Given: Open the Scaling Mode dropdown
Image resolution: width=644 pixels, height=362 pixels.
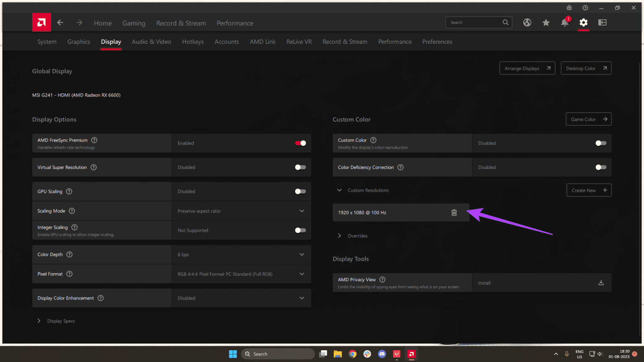Looking at the screenshot, I should (x=301, y=211).
